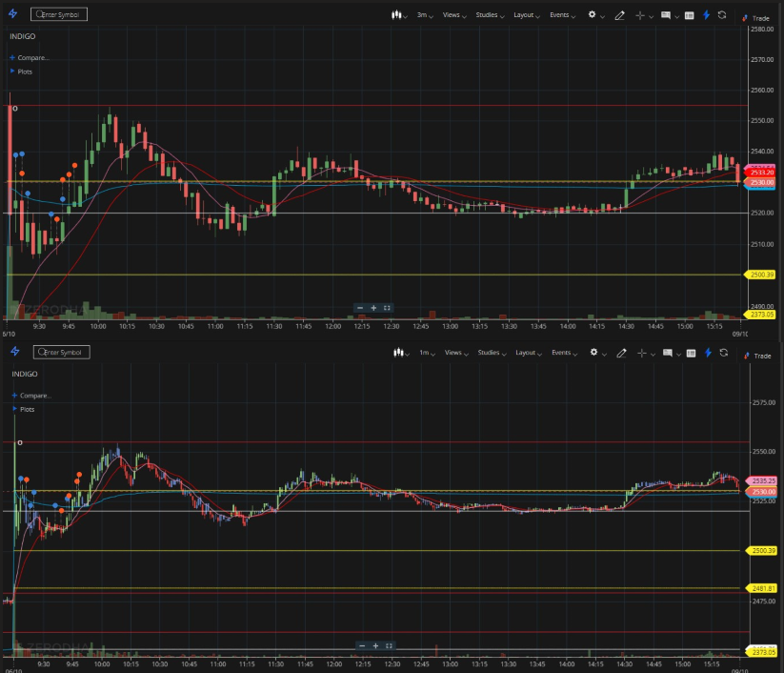Select 2535.25 pink price label in bottom chart

(761, 480)
